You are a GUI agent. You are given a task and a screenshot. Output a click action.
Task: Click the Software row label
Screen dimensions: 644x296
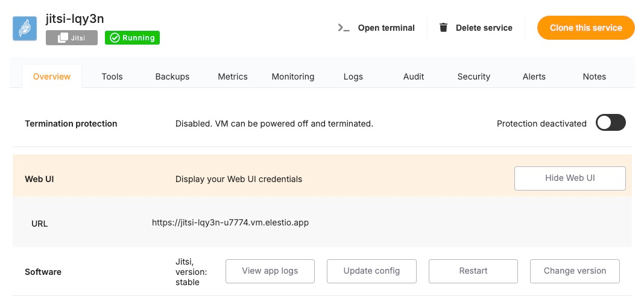(x=43, y=272)
